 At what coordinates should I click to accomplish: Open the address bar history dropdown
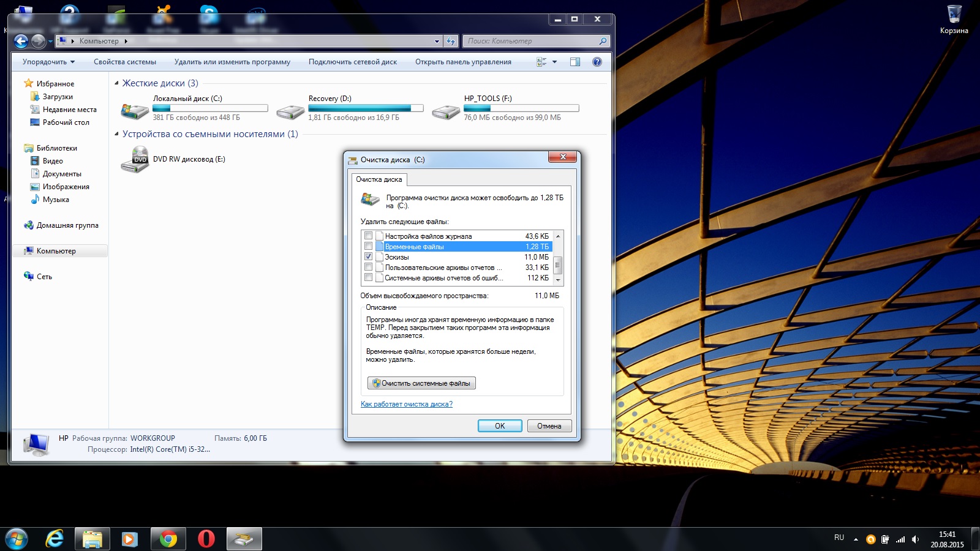[437, 41]
